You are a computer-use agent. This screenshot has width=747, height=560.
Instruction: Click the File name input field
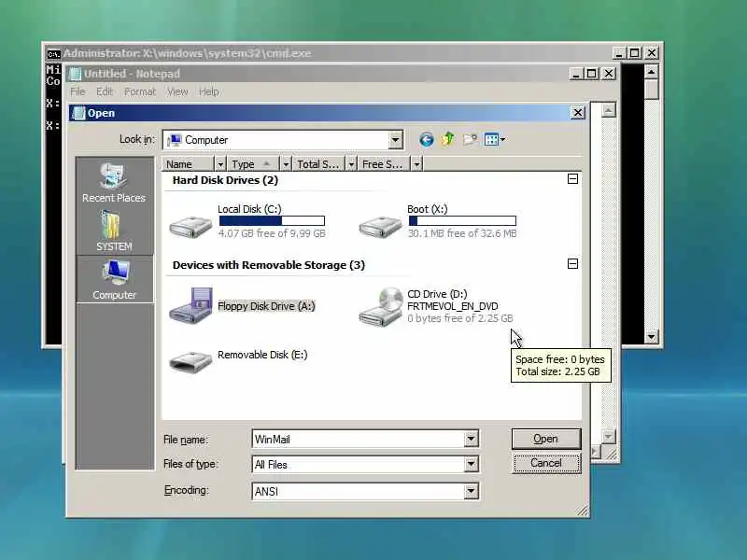pos(359,439)
